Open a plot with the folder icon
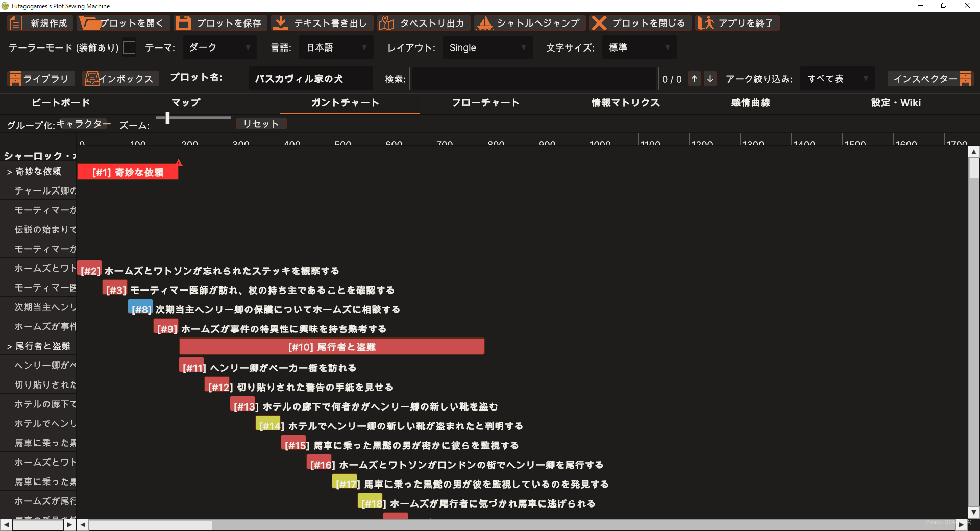The width and height of the screenshot is (980, 531). (90, 23)
